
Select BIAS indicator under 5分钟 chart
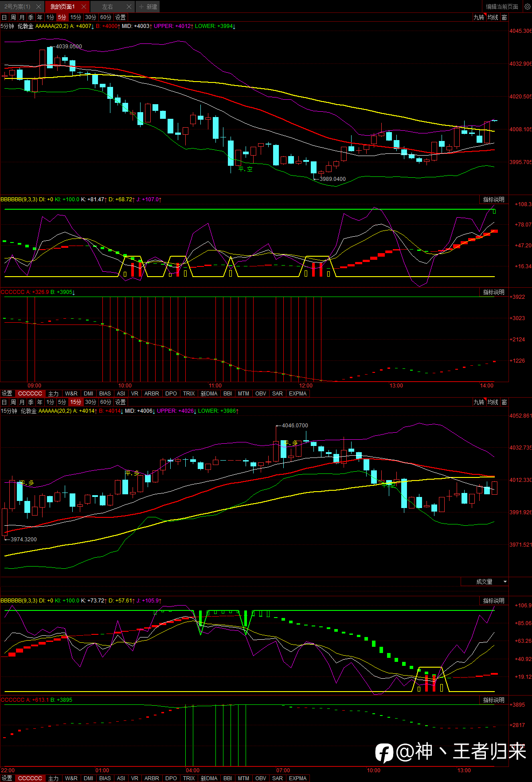coord(105,394)
